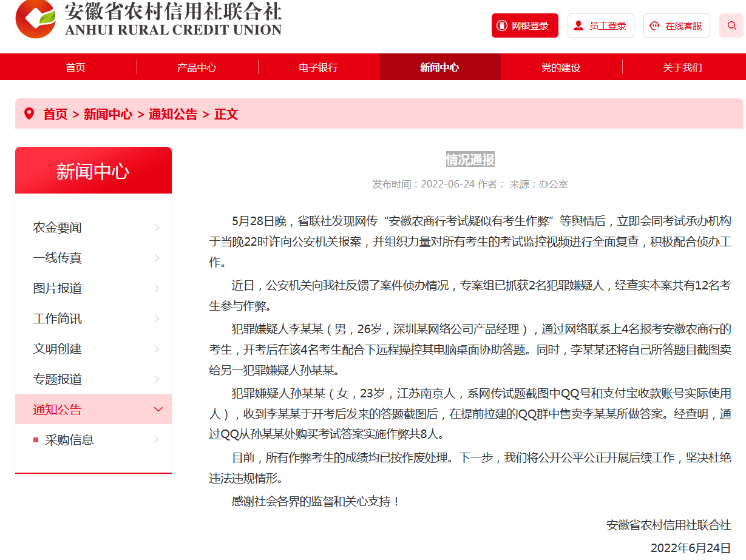Open 采购信息 in the sidebar
Viewport: 746px width, 560px height.
(x=93, y=440)
